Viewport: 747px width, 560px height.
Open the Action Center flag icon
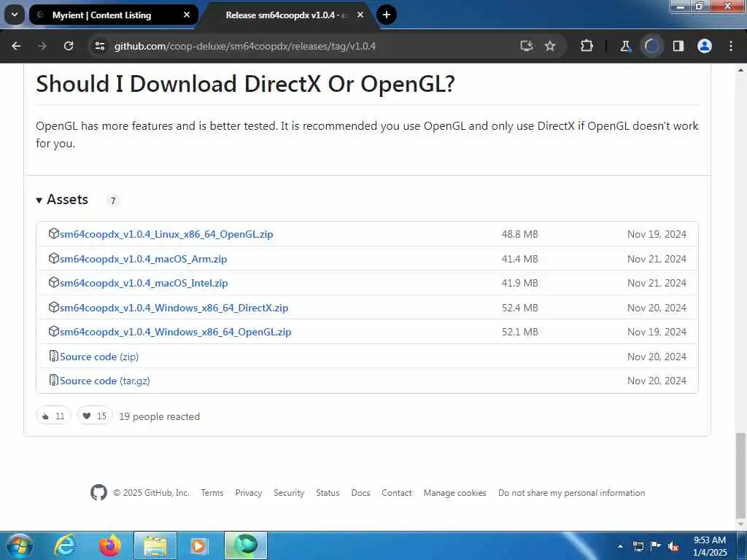point(656,546)
